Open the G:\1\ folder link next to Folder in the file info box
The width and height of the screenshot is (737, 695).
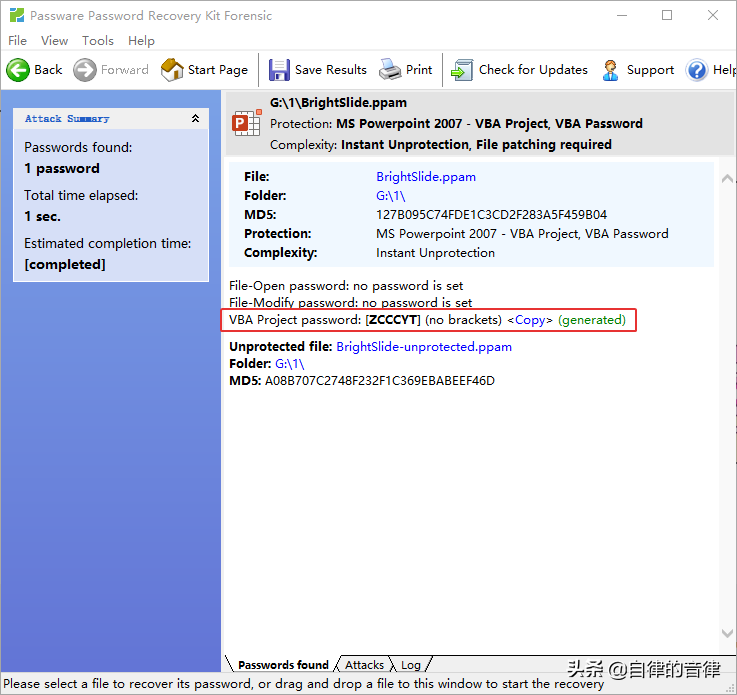390,195
